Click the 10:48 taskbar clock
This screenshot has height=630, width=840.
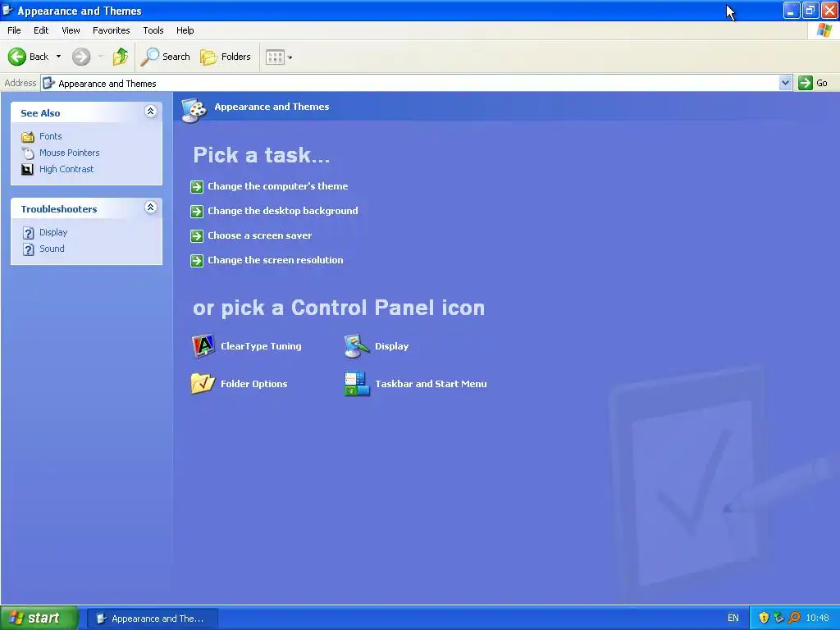(x=818, y=618)
